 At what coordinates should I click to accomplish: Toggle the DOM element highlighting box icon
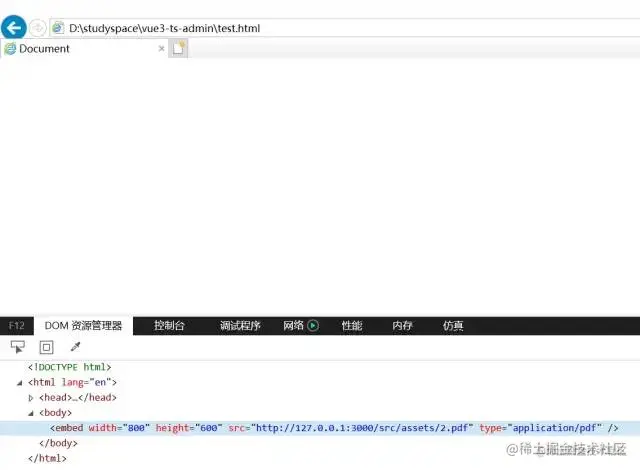pyautogui.click(x=46, y=347)
